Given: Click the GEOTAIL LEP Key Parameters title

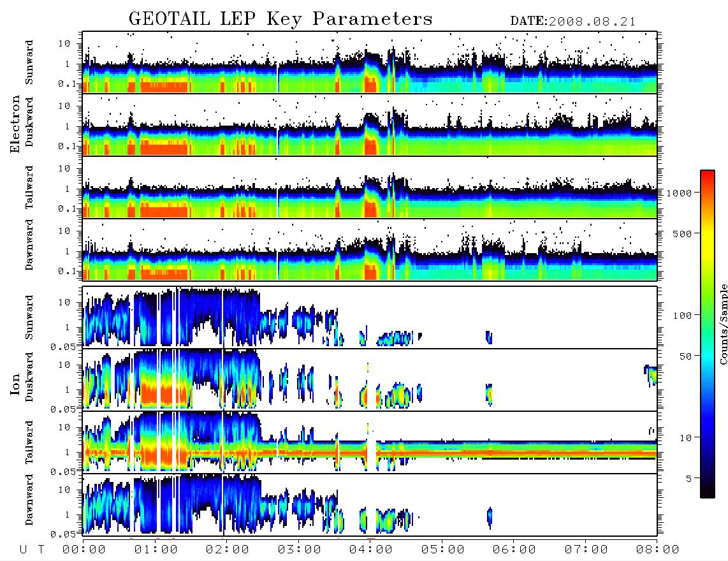Looking at the screenshot, I should (x=280, y=19).
